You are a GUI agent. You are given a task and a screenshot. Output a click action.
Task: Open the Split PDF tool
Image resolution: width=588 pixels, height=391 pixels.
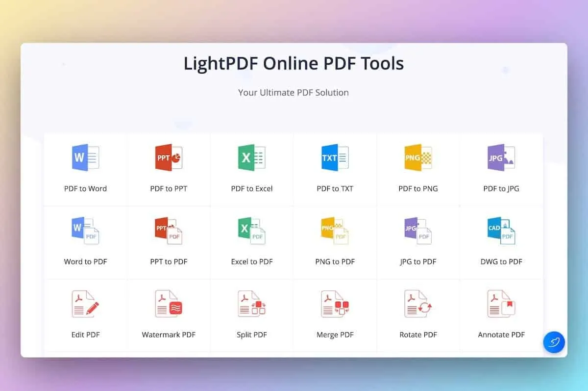pyautogui.click(x=252, y=304)
